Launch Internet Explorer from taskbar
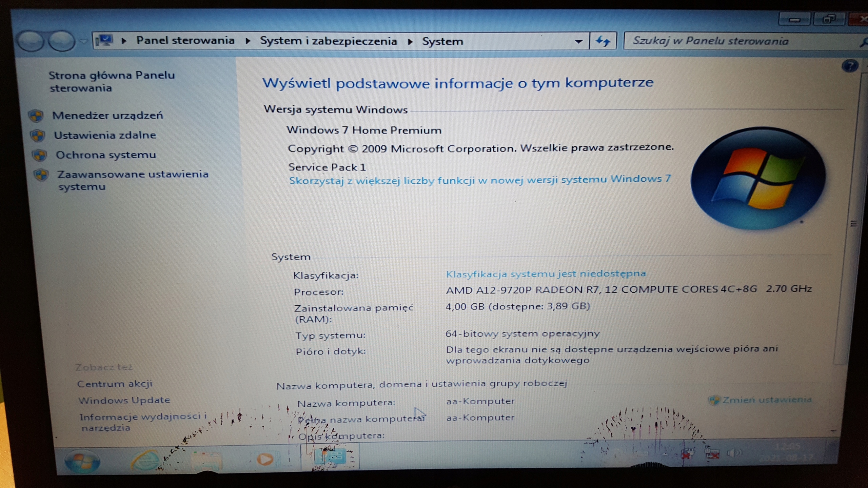 pos(145,460)
